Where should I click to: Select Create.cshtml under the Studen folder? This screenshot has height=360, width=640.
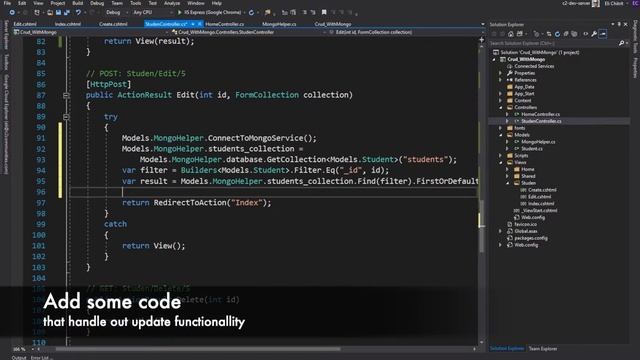[542, 190]
